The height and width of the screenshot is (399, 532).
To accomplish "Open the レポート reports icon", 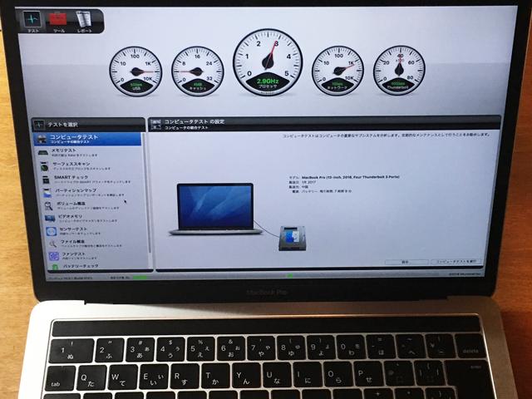I will pyautogui.click(x=83, y=20).
